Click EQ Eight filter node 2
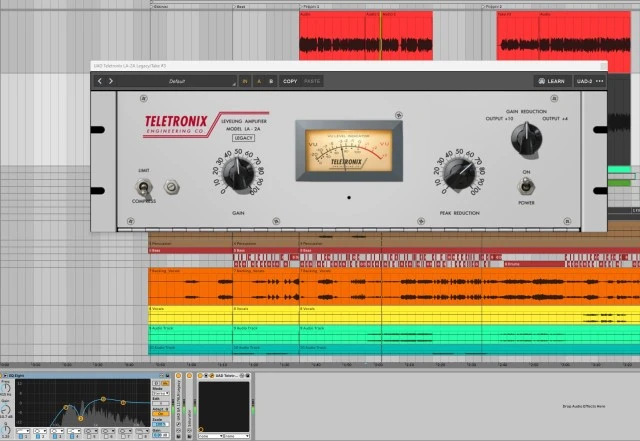The image size is (640, 441). pos(80,419)
